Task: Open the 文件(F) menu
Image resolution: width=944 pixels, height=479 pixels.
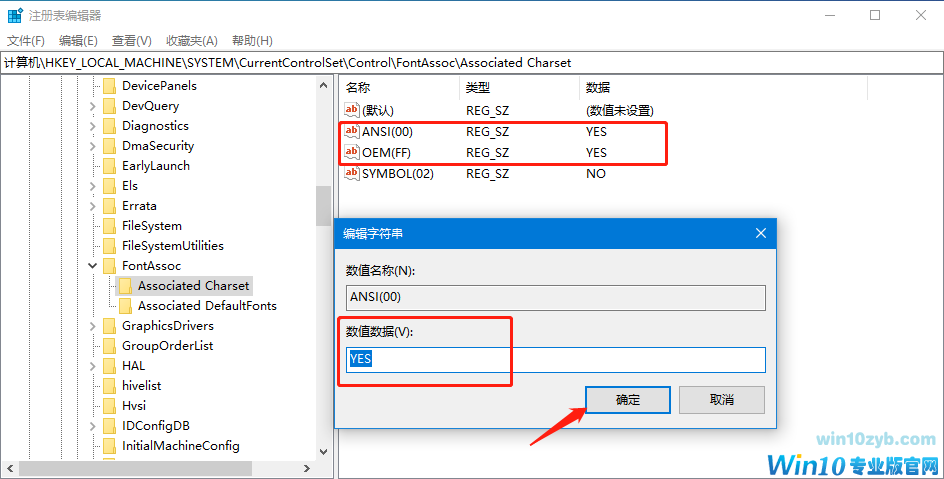Action: tap(26, 41)
